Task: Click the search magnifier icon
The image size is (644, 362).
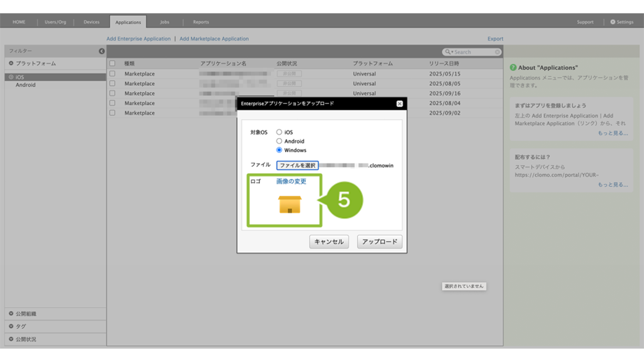Action: [448, 52]
